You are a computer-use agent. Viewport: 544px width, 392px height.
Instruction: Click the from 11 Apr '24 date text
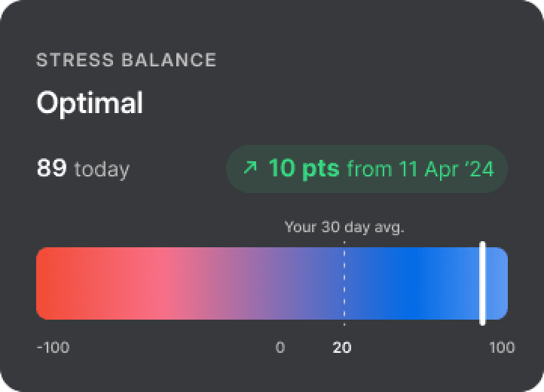pos(420,169)
